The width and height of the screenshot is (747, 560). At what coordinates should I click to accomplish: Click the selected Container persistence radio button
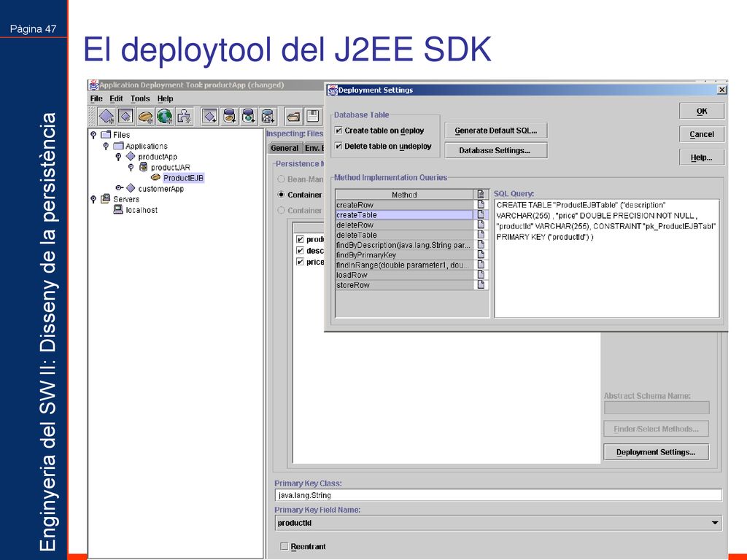coord(281,194)
